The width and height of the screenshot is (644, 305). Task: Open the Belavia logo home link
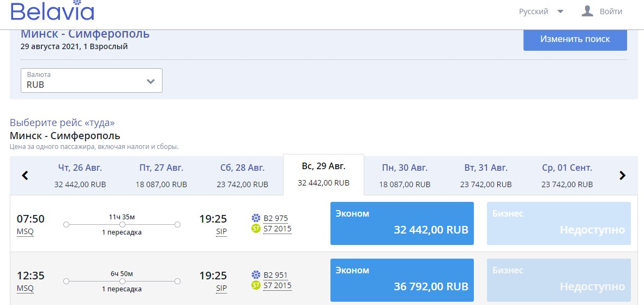(52, 10)
